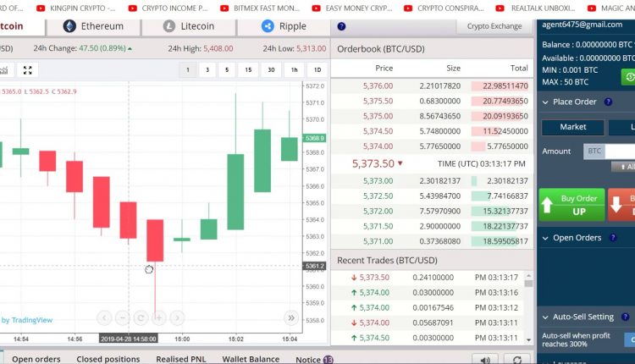Click help icon next to Open Orders

[x=613, y=238]
